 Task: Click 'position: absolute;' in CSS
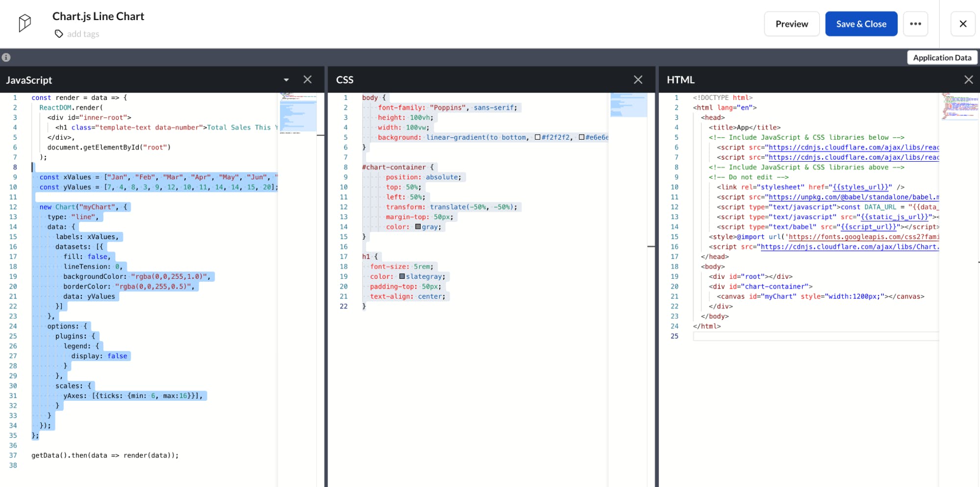[x=424, y=177]
